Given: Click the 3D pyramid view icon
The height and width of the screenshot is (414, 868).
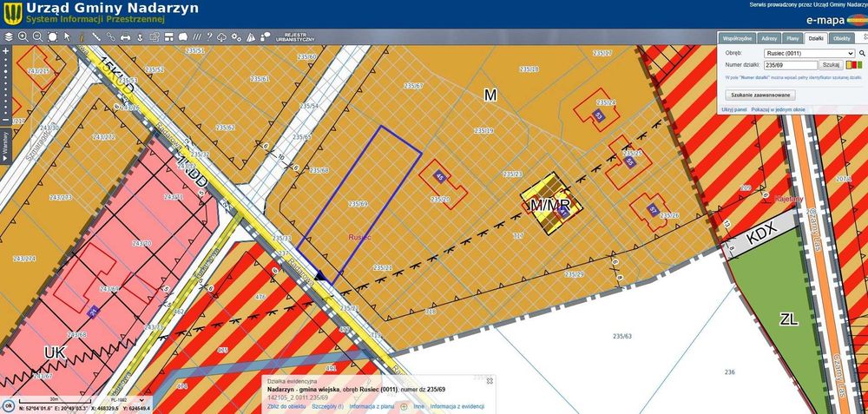Looking at the screenshot, I should [x=251, y=37].
